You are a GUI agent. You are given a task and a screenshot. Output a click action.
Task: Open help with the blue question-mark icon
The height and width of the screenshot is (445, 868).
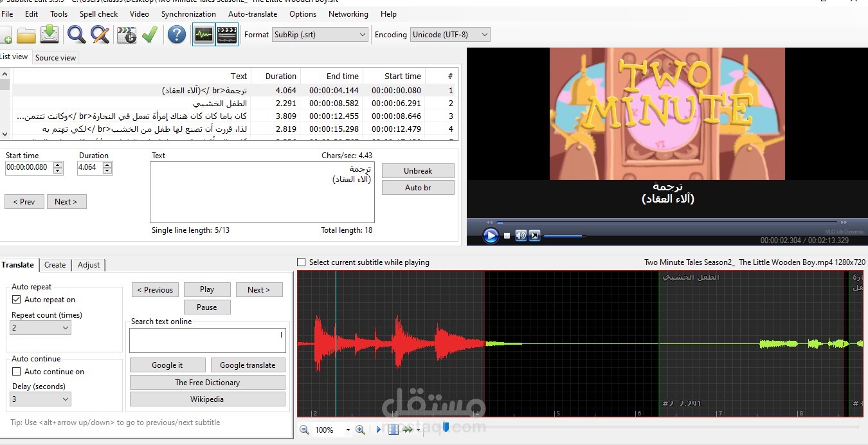point(177,35)
